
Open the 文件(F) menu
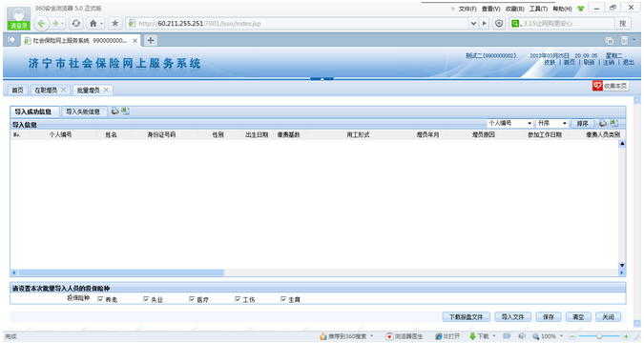[467, 9]
